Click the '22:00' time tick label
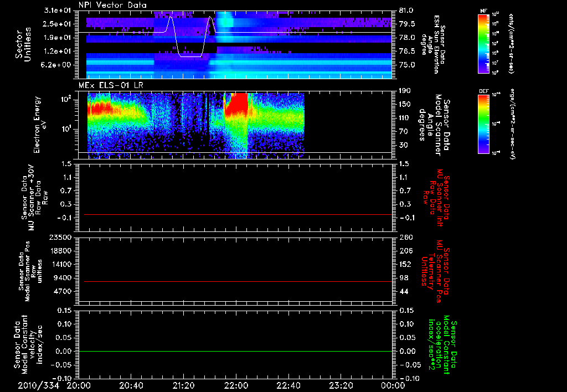The image size is (567, 392). tap(236, 385)
